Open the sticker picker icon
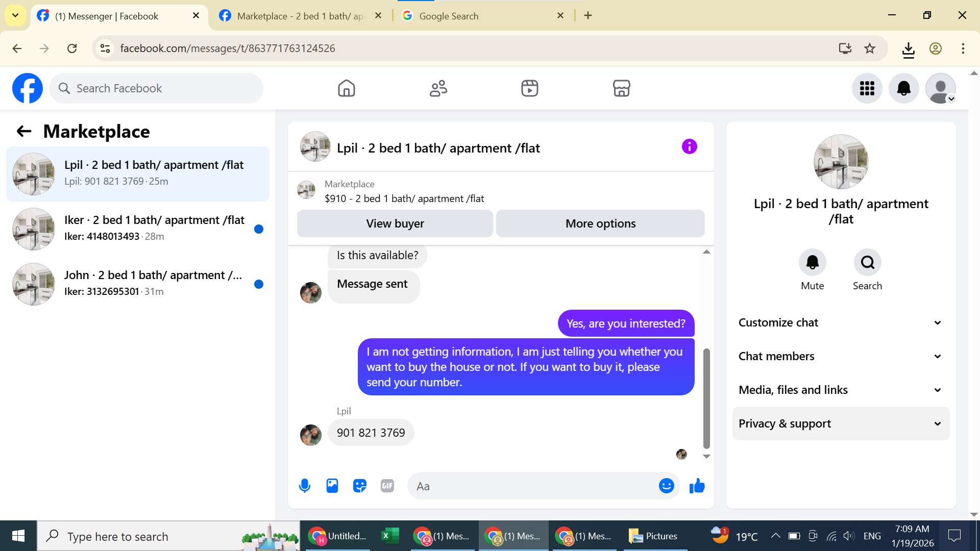 [360, 486]
